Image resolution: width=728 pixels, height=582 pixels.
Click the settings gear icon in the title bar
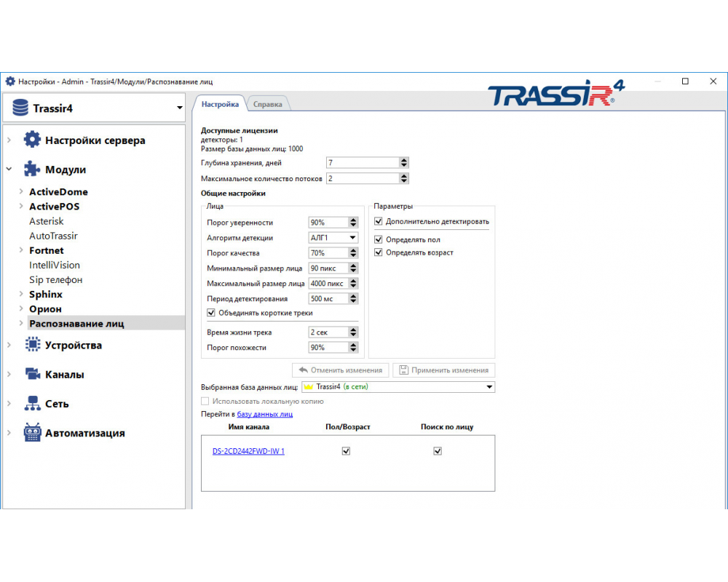point(10,81)
